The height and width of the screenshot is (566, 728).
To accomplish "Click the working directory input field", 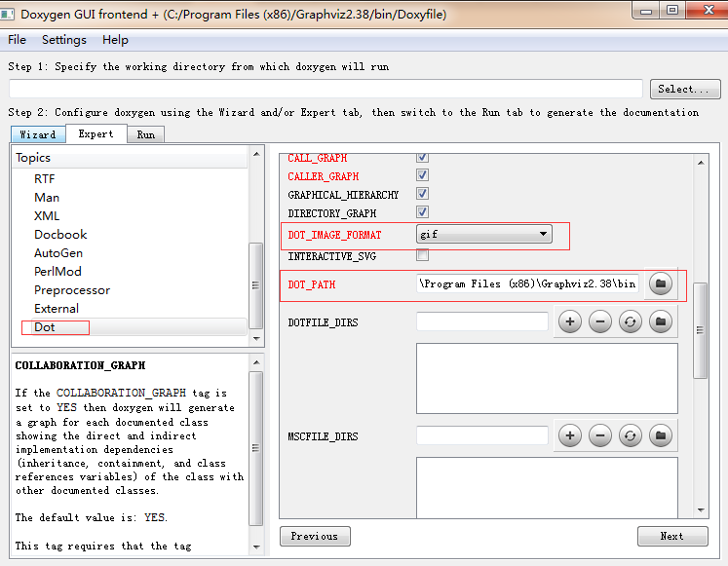I will [x=326, y=89].
